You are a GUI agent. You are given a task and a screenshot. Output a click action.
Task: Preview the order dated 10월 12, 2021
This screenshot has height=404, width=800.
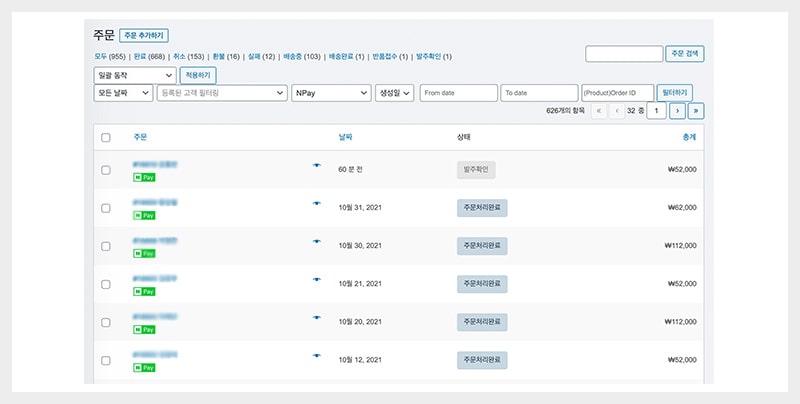(x=317, y=355)
